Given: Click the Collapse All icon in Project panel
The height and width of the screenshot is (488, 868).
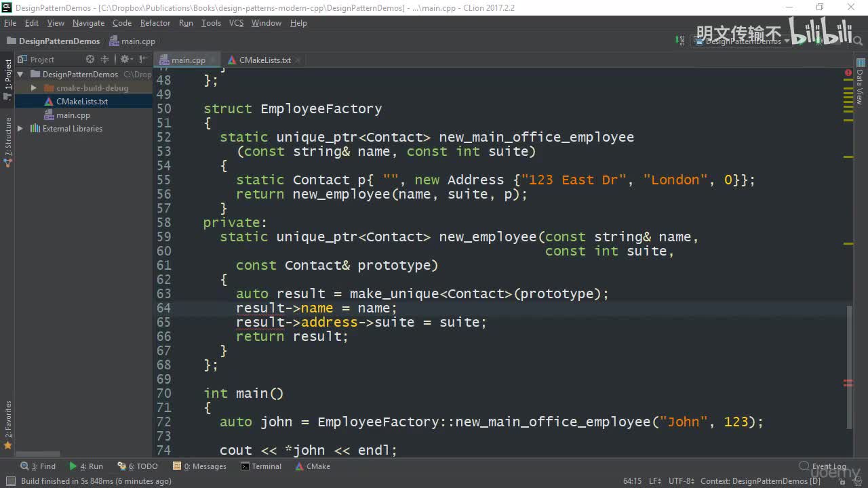Looking at the screenshot, I should tap(104, 60).
